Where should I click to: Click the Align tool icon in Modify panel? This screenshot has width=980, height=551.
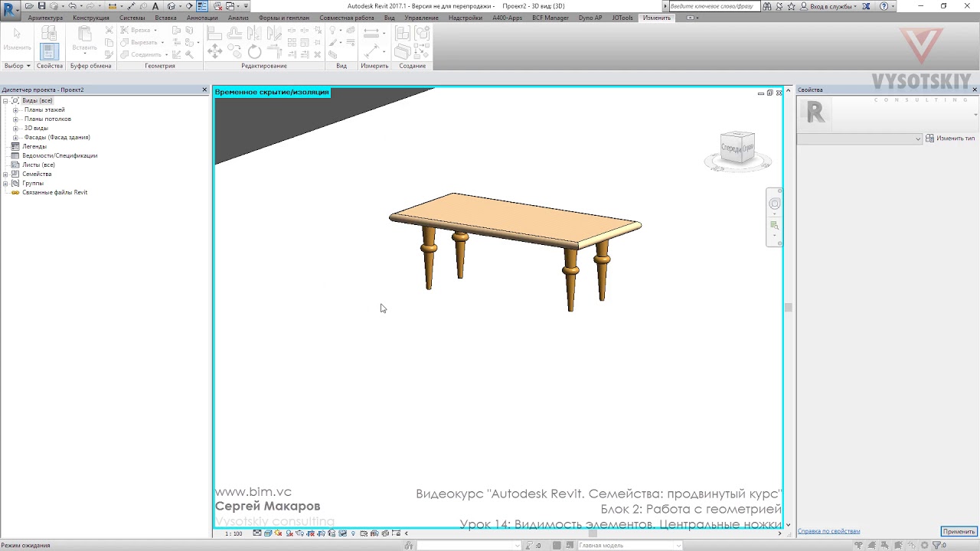click(214, 32)
